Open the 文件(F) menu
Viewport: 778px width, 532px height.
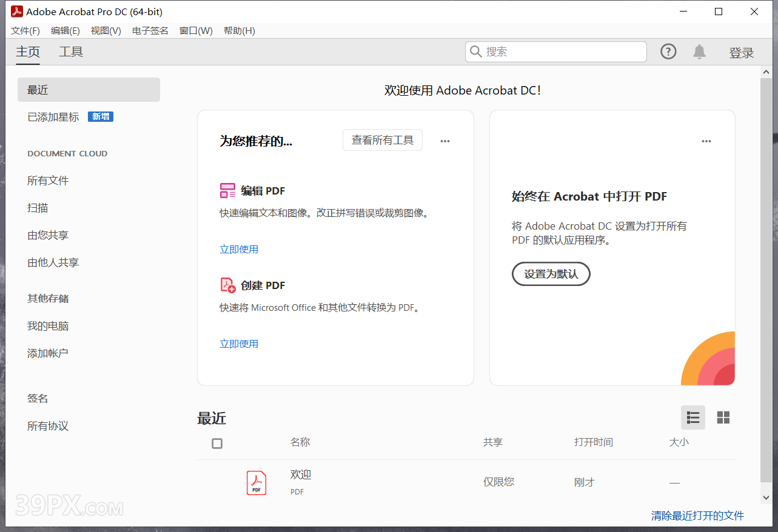tap(25, 31)
